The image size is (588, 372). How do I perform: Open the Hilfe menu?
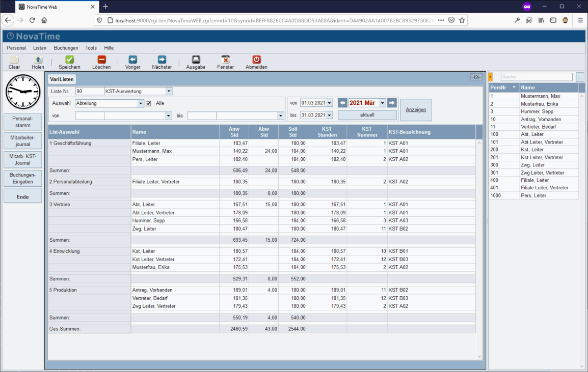(109, 48)
